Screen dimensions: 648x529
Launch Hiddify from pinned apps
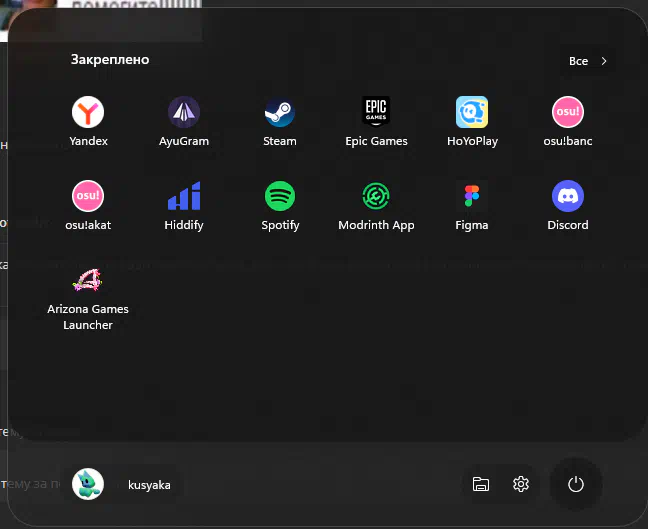(x=184, y=196)
